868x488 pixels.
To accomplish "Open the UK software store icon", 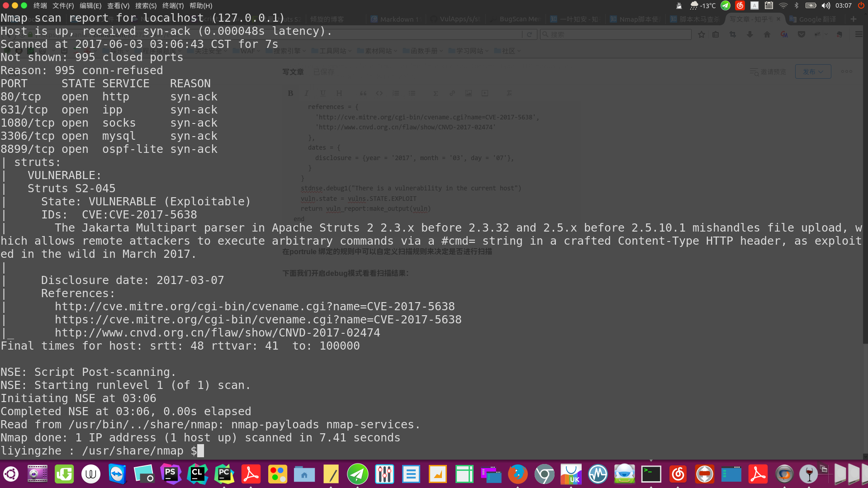I will (571, 474).
